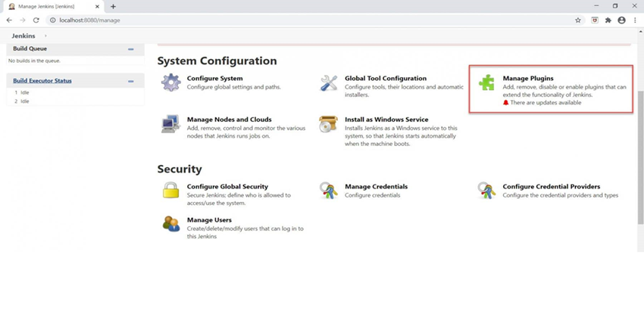This screenshot has height=314, width=644.
Task: Click the 'There are updates available' text
Action: (546, 103)
